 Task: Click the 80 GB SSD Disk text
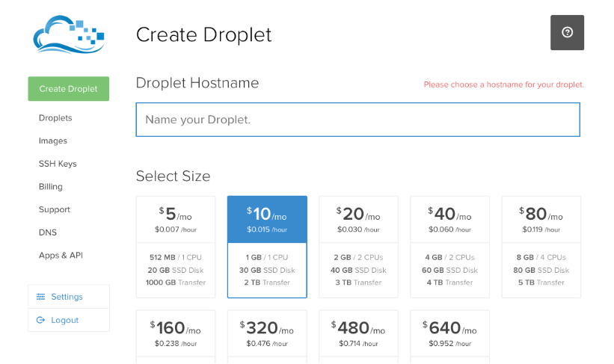(541, 270)
